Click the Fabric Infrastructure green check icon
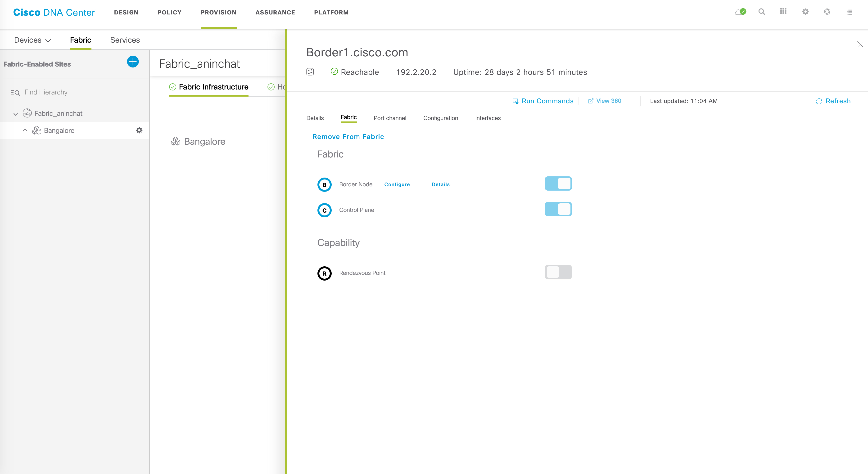Viewport: 868px width, 474px height. (172, 87)
